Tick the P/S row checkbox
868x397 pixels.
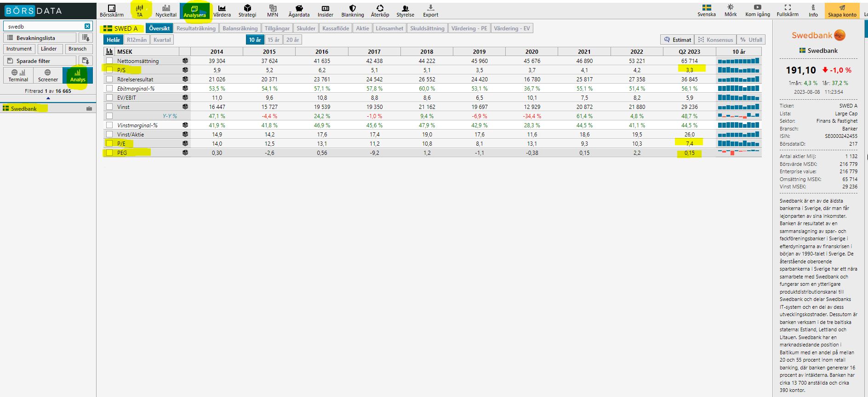(x=109, y=70)
